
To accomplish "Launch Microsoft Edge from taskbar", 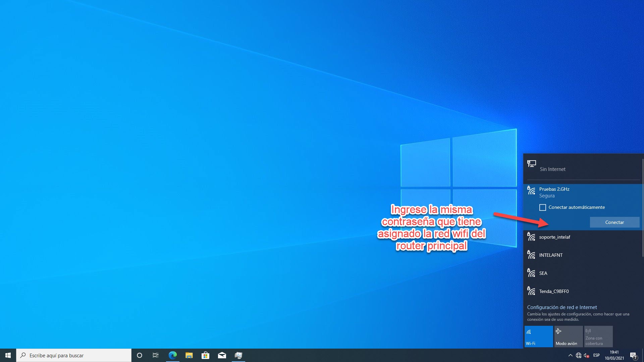I will [172, 355].
